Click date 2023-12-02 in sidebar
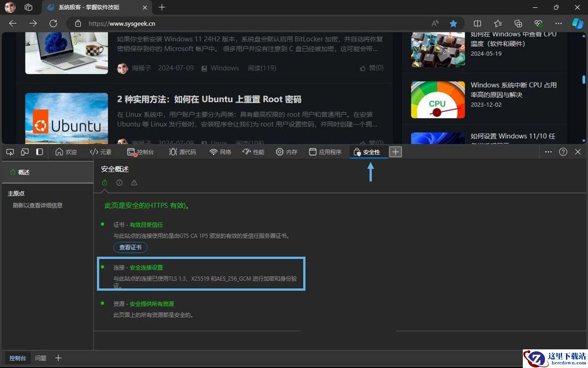 point(486,105)
